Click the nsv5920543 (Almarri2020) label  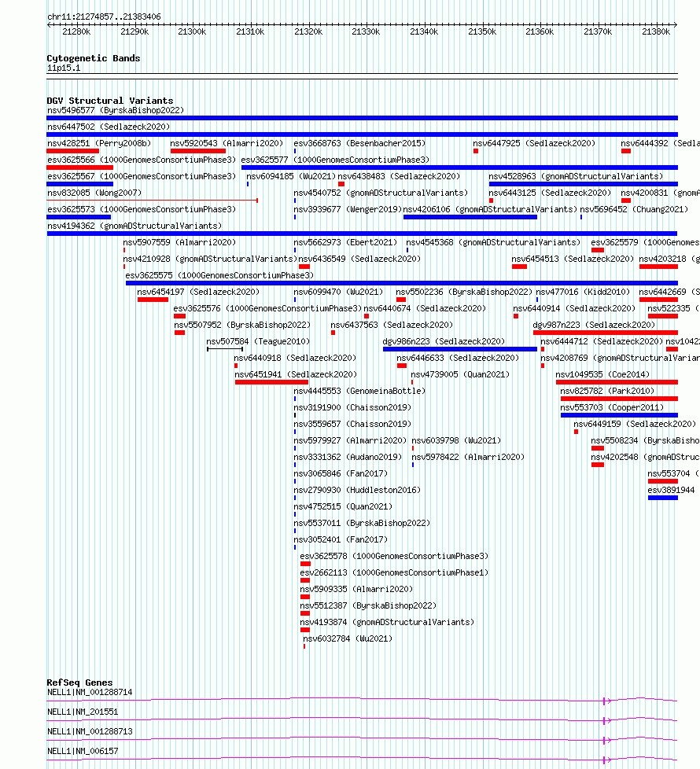point(227,144)
